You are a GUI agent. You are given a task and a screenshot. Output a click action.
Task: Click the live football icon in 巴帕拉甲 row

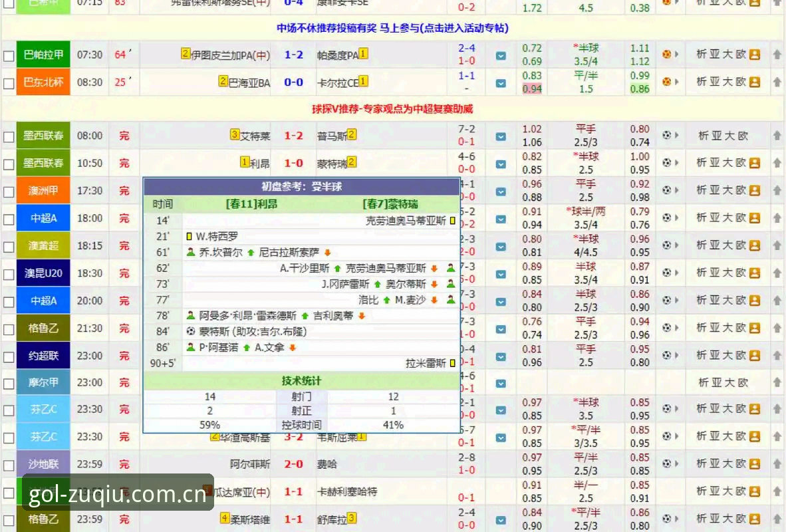[x=666, y=54]
